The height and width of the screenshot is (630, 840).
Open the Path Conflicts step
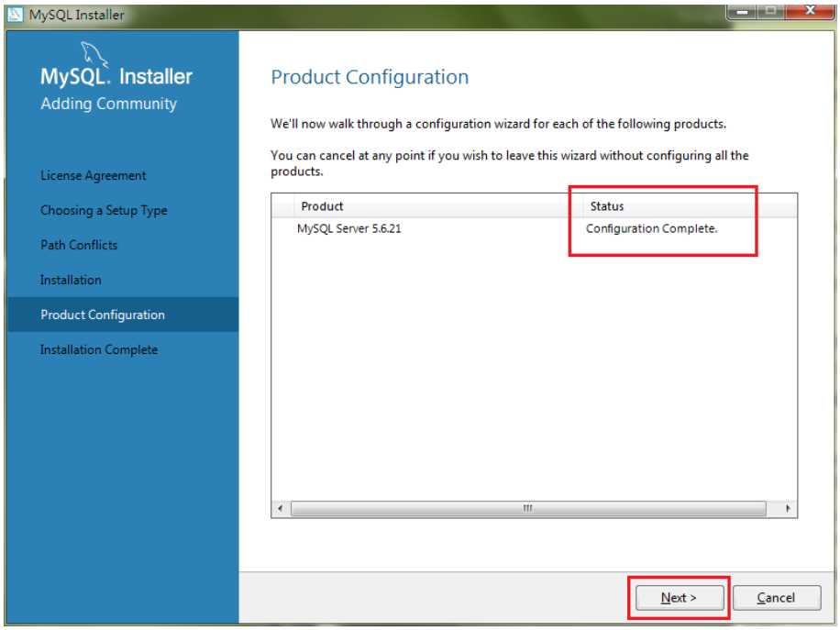pos(79,245)
